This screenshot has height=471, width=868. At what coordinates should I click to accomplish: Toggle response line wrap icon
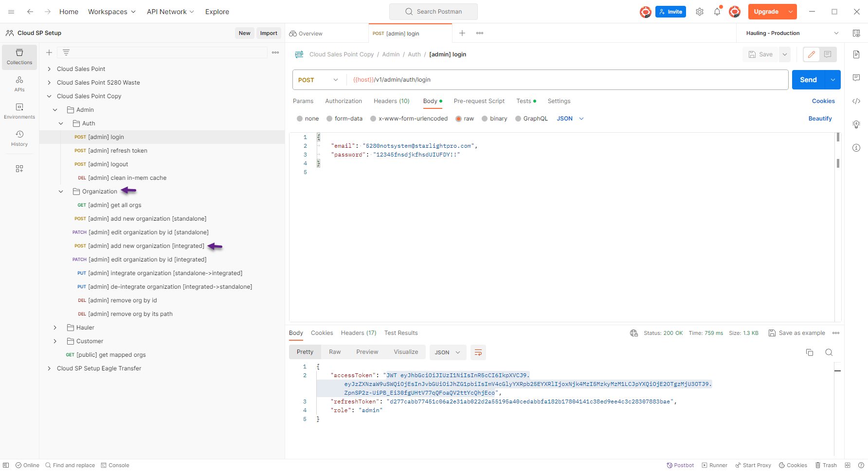tap(478, 352)
